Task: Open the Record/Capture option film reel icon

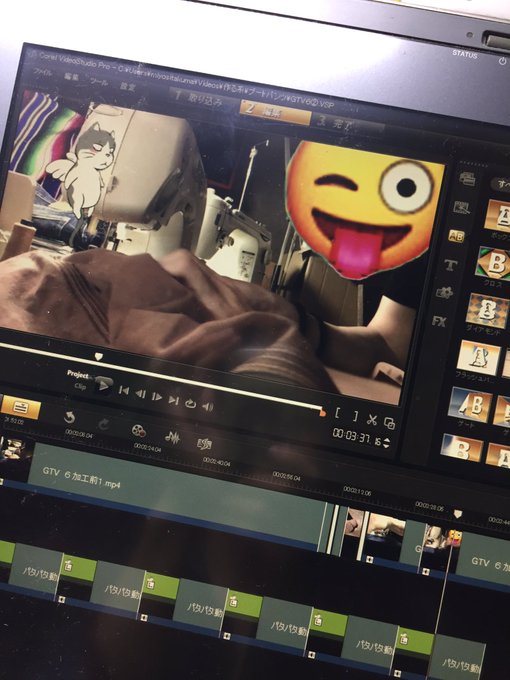Action: [138, 431]
